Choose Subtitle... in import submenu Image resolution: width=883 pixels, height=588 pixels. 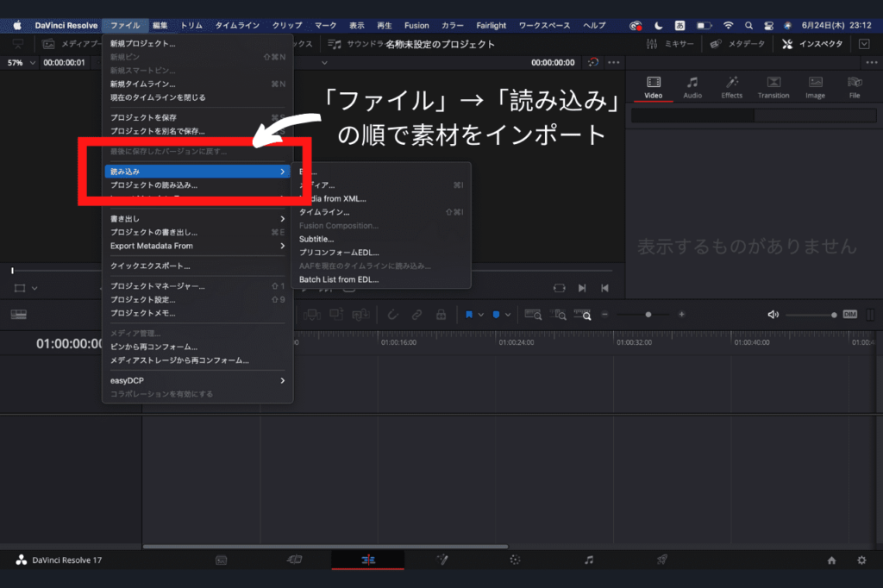[380, 239]
